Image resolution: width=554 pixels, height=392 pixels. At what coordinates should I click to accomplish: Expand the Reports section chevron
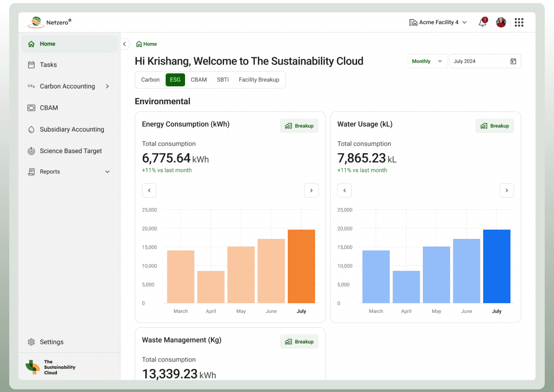(x=107, y=172)
